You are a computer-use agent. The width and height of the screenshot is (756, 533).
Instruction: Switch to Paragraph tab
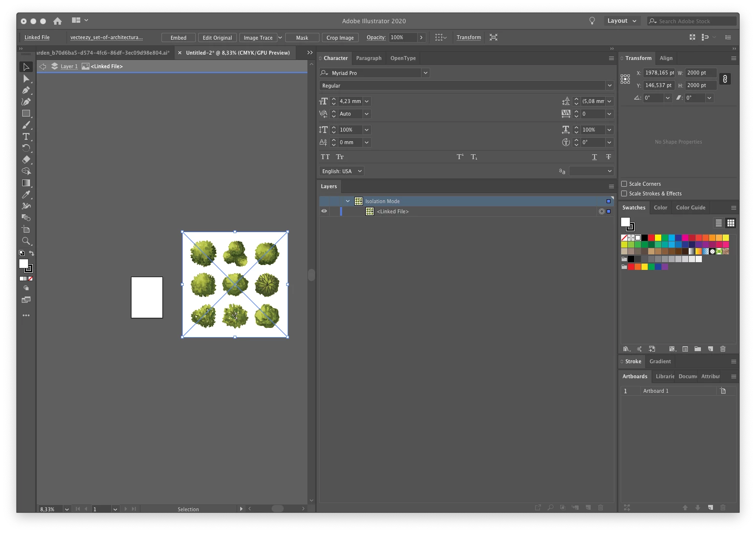(369, 58)
